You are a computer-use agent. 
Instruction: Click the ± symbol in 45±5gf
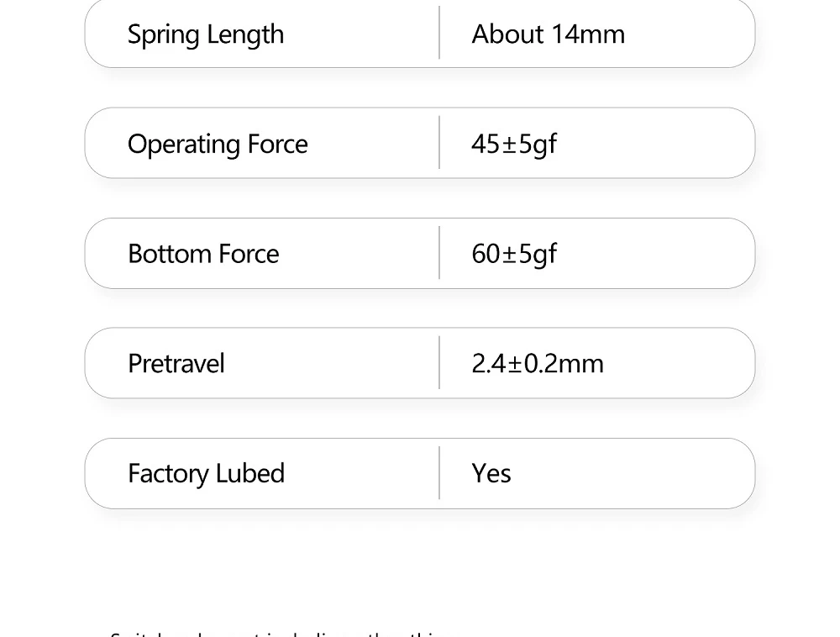click(509, 145)
